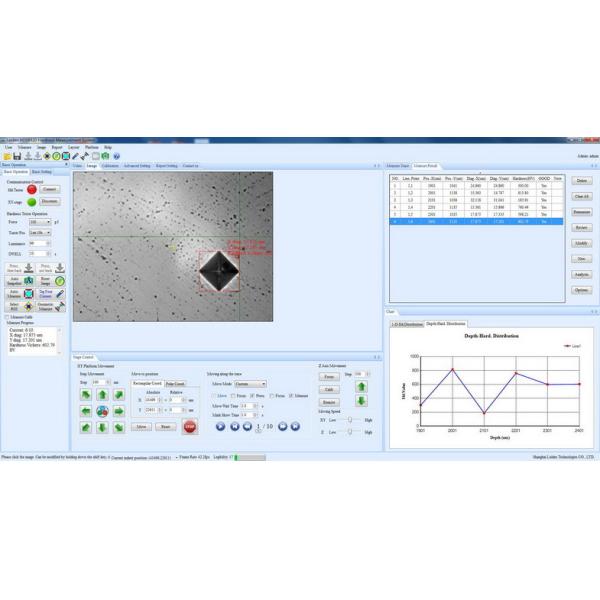Switch to the Calibration tab
This screenshot has width=600, height=600.
coord(110,166)
